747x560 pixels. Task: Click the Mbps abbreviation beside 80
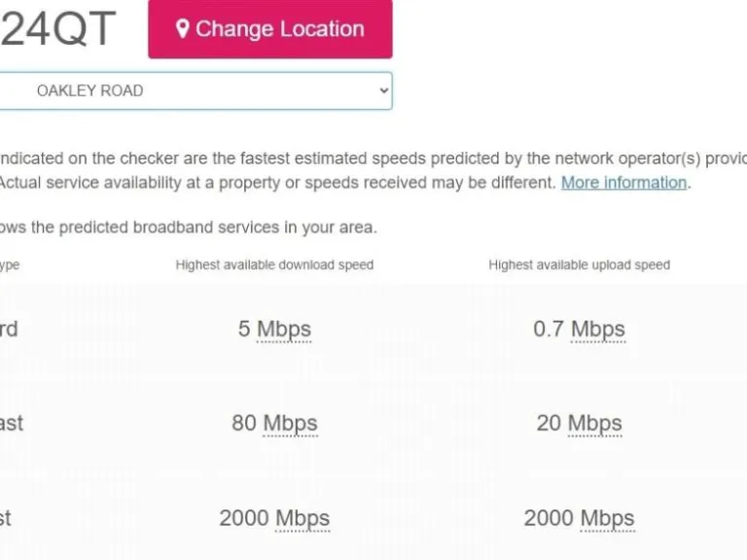[x=290, y=424]
